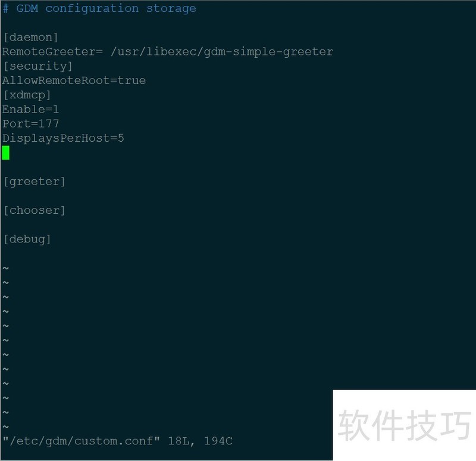Place cursor on the [daemon] section header
The height and width of the screenshot is (461, 476).
[30, 37]
